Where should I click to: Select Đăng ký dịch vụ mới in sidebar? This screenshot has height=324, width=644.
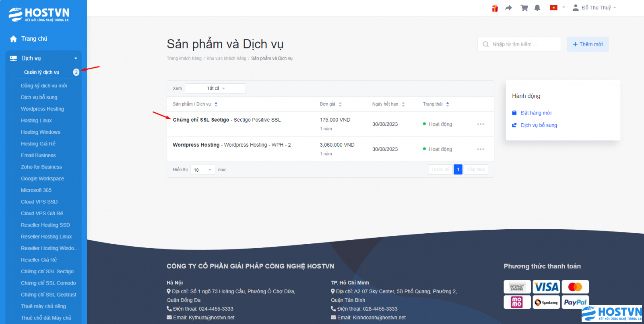[44, 86]
